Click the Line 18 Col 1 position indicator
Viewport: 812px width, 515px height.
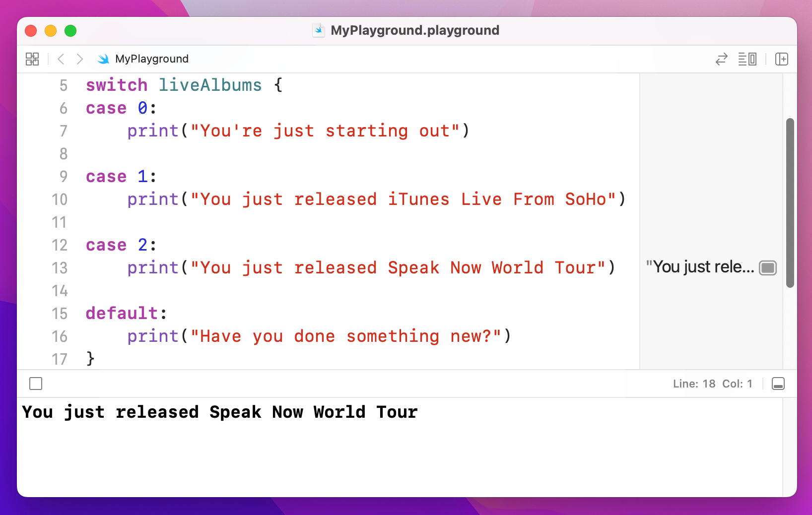click(x=712, y=384)
